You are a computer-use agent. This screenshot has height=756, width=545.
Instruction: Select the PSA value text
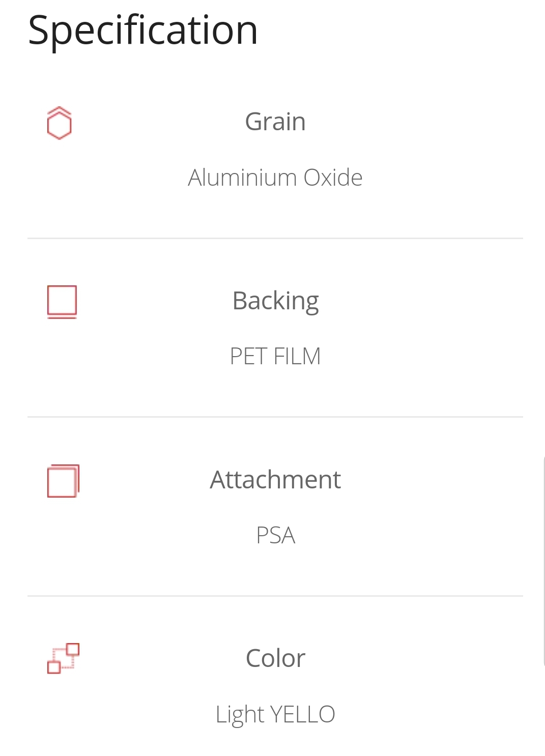(x=275, y=535)
